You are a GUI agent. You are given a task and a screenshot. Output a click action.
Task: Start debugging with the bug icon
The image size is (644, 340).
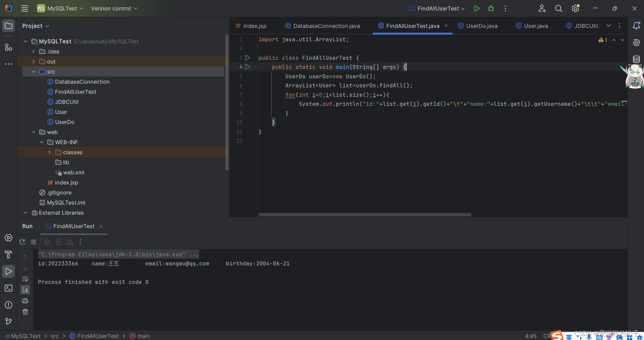click(x=491, y=8)
